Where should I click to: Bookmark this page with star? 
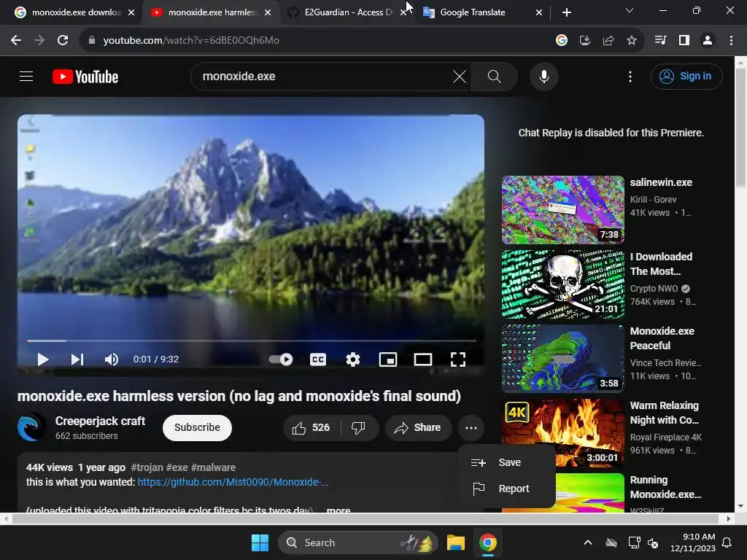pyautogui.click(x=632, y=41)
